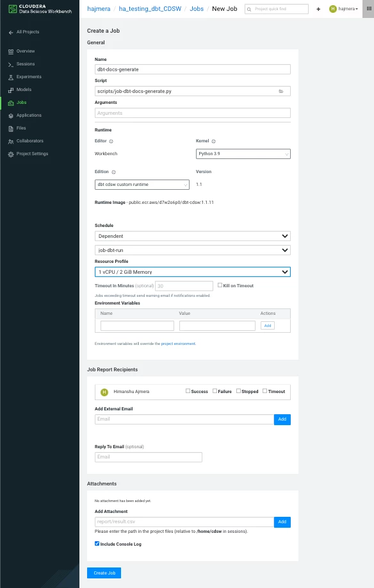Click the Files document icon

(11, 129)
